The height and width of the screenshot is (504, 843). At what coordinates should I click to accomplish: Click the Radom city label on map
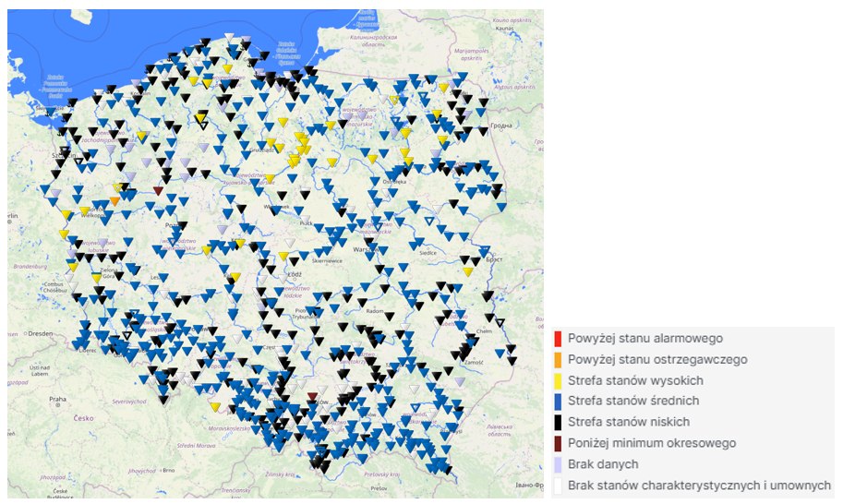376,311
